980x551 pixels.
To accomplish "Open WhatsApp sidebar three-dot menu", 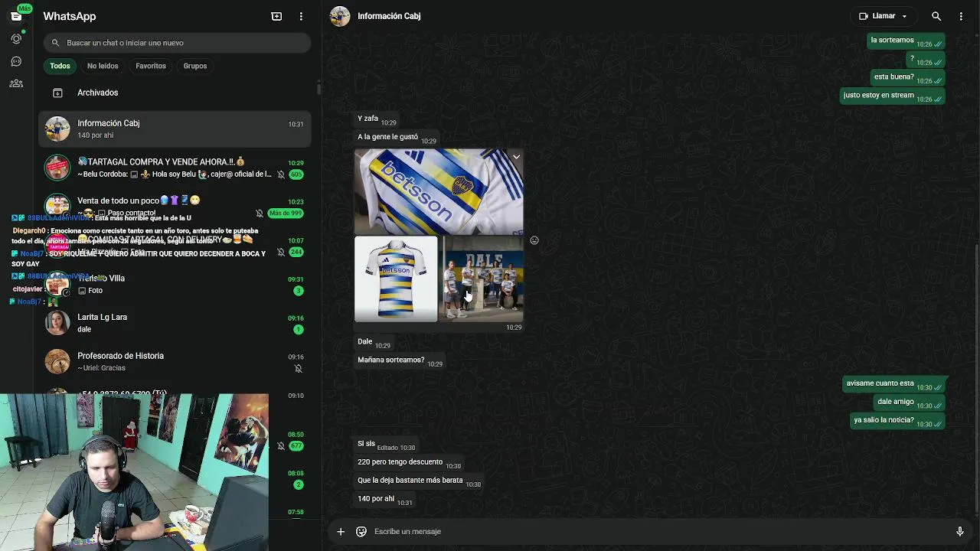I will [301, 16].
